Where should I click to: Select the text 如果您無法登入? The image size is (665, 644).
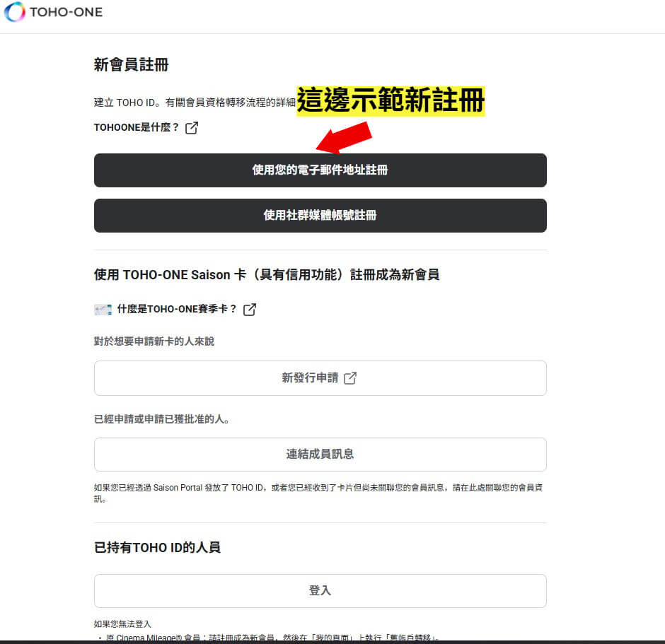tap(122, 624)
